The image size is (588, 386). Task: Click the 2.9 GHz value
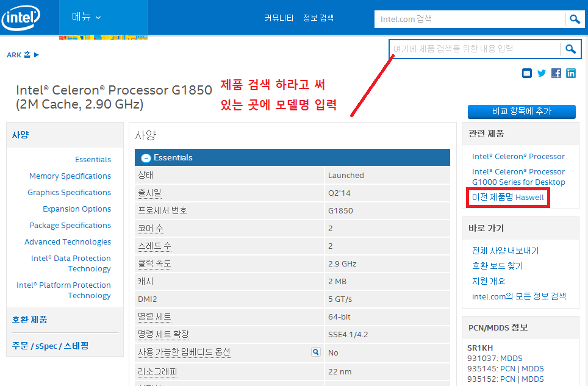(x=342, y=264)
